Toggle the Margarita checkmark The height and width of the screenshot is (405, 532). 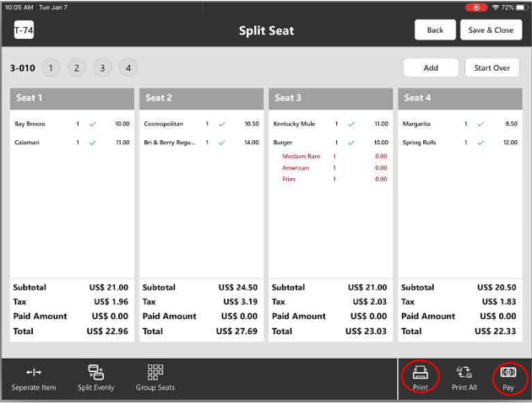tap(480, 124)
